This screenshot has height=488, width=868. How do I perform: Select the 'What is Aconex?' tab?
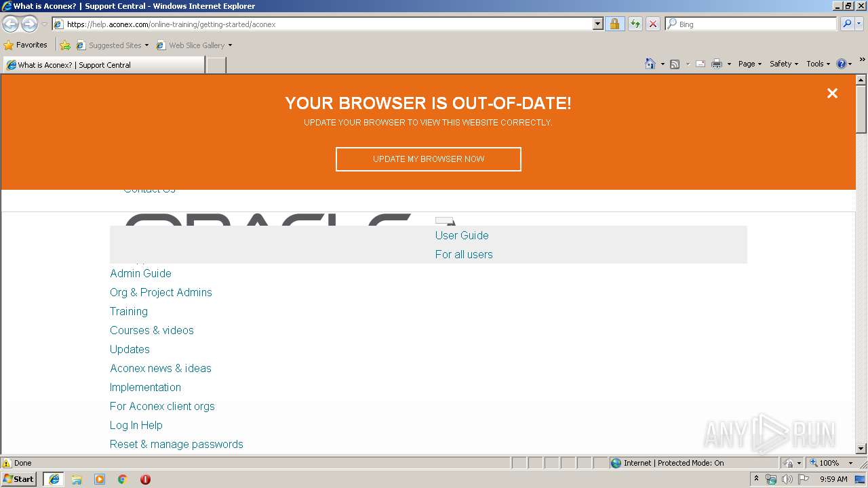coord(103,65)
